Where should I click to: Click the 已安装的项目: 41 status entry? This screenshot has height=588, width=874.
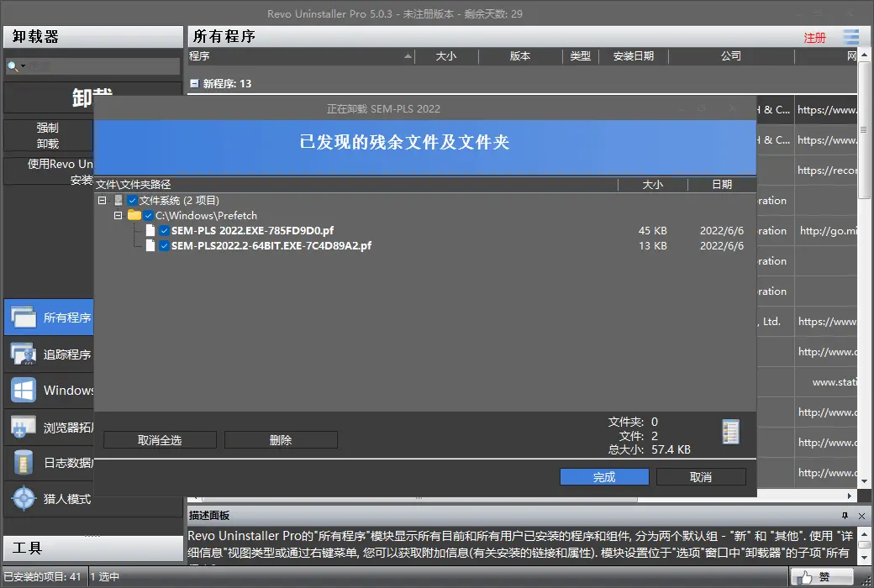tap(42, 577)
